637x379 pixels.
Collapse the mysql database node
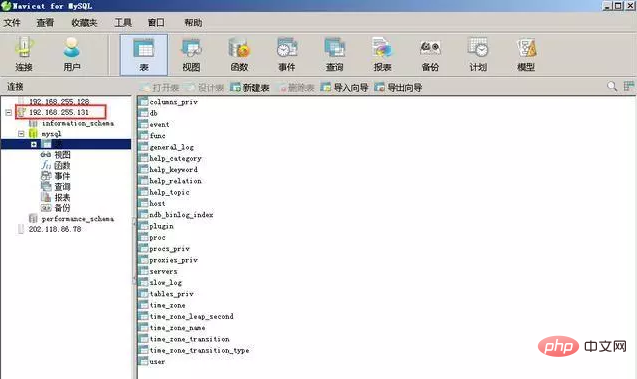21,134
